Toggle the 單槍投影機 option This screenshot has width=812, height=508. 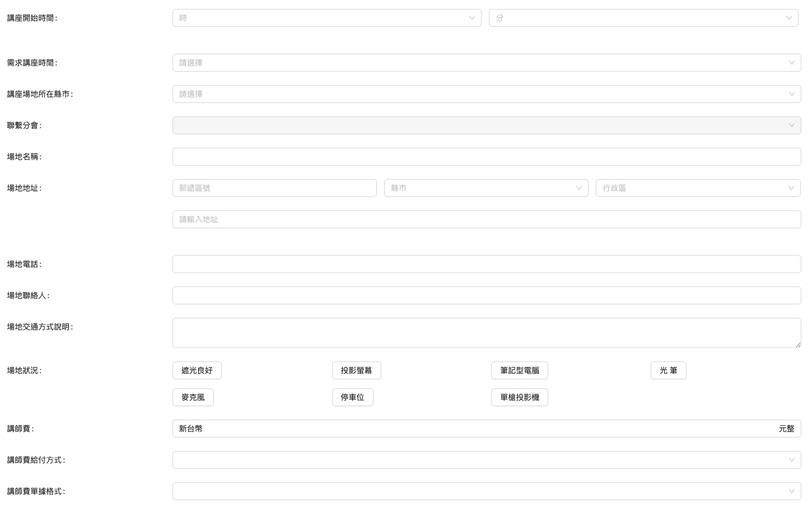coord(519,397)
